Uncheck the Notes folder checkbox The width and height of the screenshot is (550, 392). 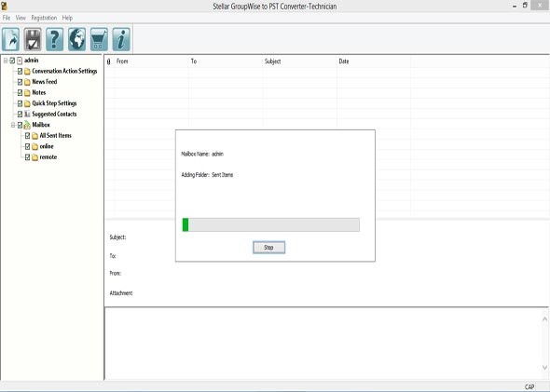pos(20,93)
